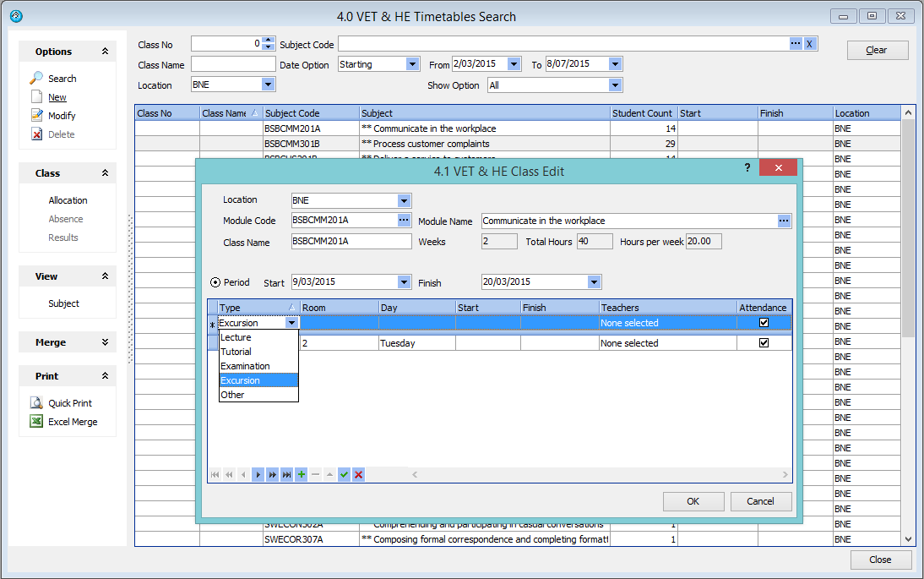Click the Excel Merge icon
The height and width of the screenshot is (579, 924).
pyautogui.click(x=36, y=422)
